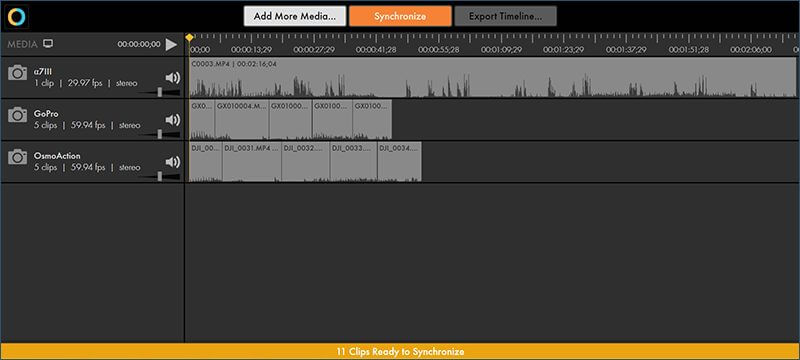Click the GoPro track name
800x360 pixels.
46,114
